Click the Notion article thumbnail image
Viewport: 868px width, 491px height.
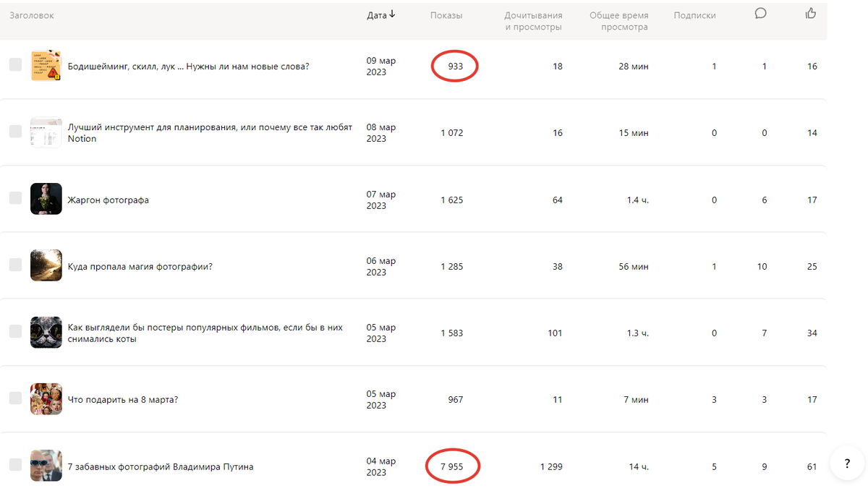(46, 132)
